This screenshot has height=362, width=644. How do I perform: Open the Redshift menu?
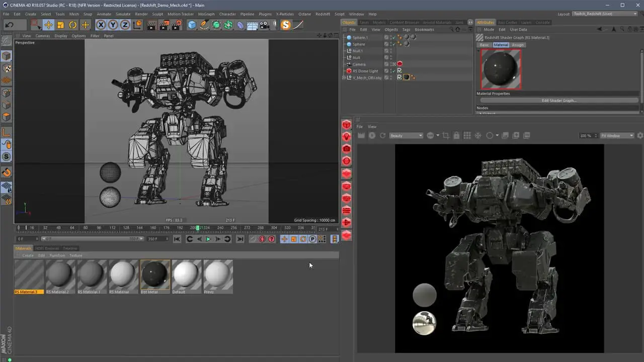pyautogui.click(x=323, y=14)
